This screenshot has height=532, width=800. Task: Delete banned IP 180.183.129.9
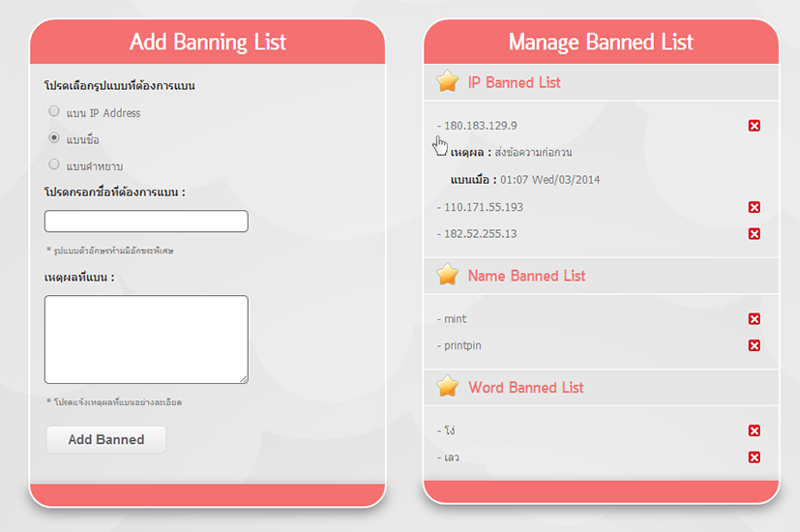pos(755,126)
